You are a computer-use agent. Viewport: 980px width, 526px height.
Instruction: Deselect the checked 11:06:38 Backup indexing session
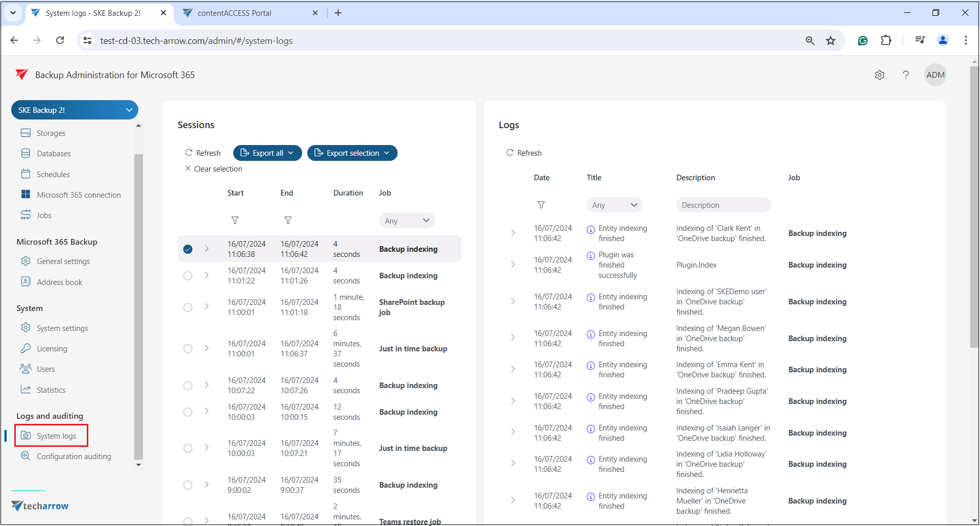tap(188, 249)
